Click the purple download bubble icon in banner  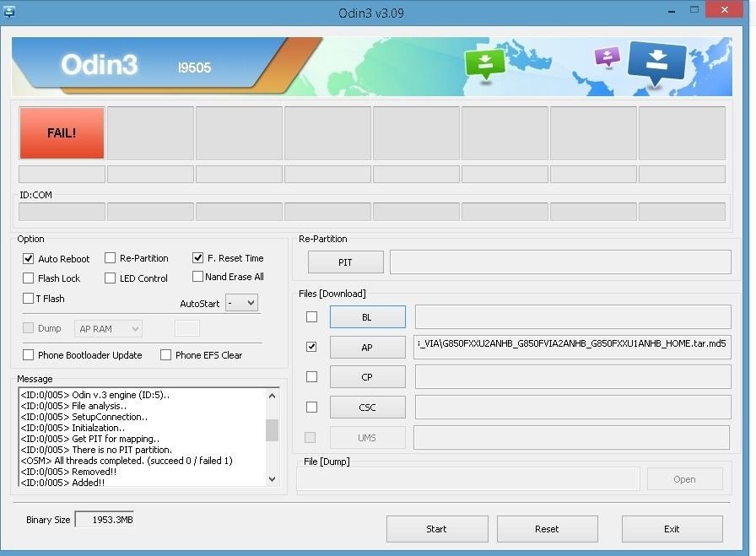607,57
